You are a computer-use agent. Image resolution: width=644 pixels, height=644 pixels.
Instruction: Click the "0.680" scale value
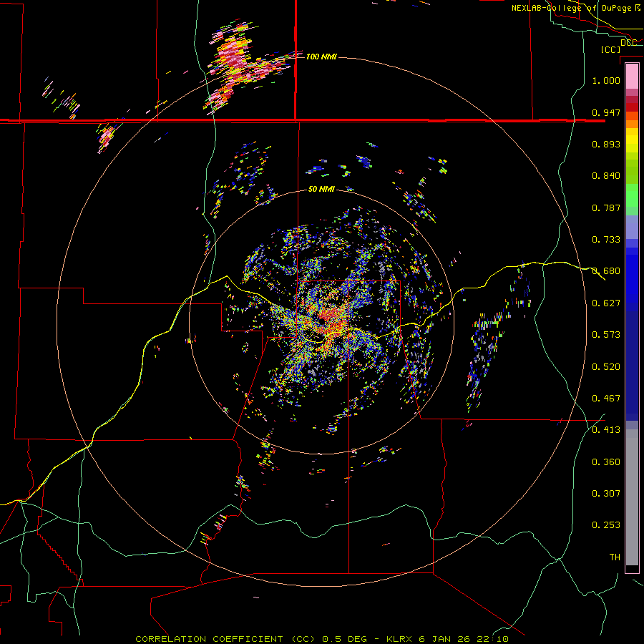(x=606, y=271)
